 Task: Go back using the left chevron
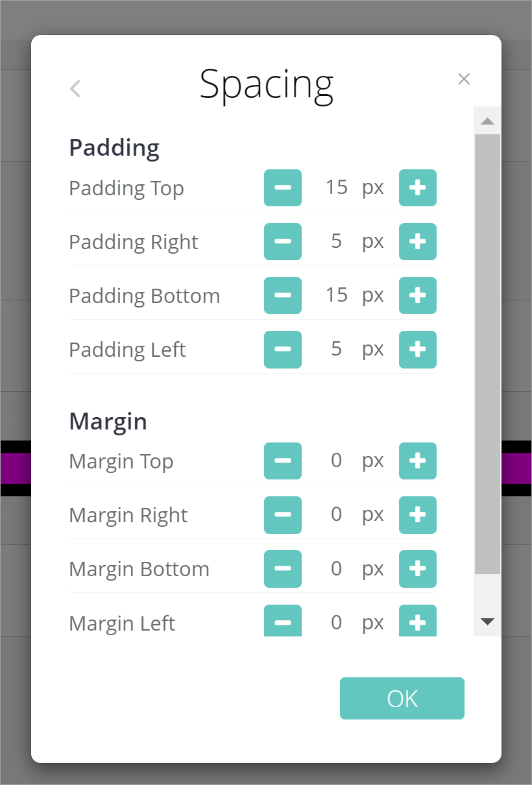coord(75,88)
